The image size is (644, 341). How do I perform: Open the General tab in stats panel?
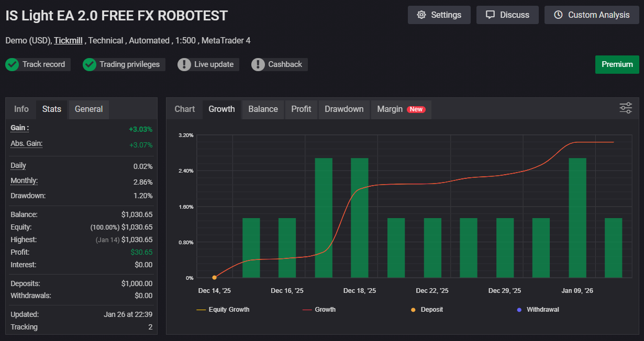coord(88,109)
